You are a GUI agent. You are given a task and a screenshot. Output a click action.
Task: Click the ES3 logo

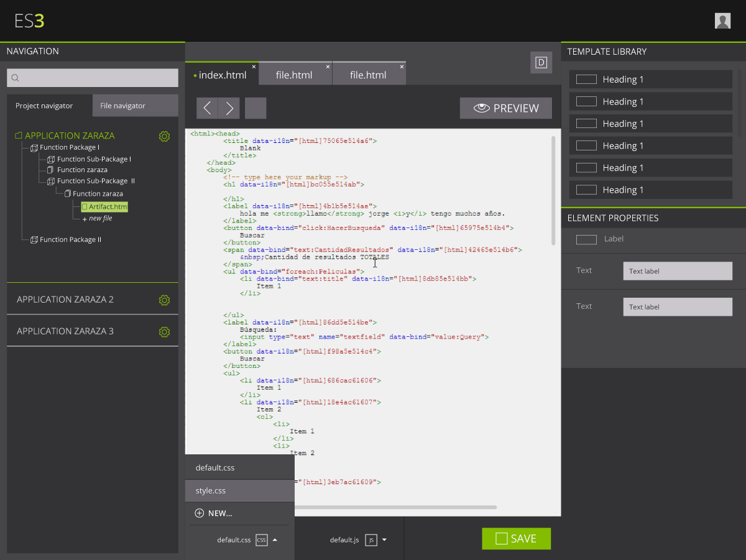click(29, 21)
